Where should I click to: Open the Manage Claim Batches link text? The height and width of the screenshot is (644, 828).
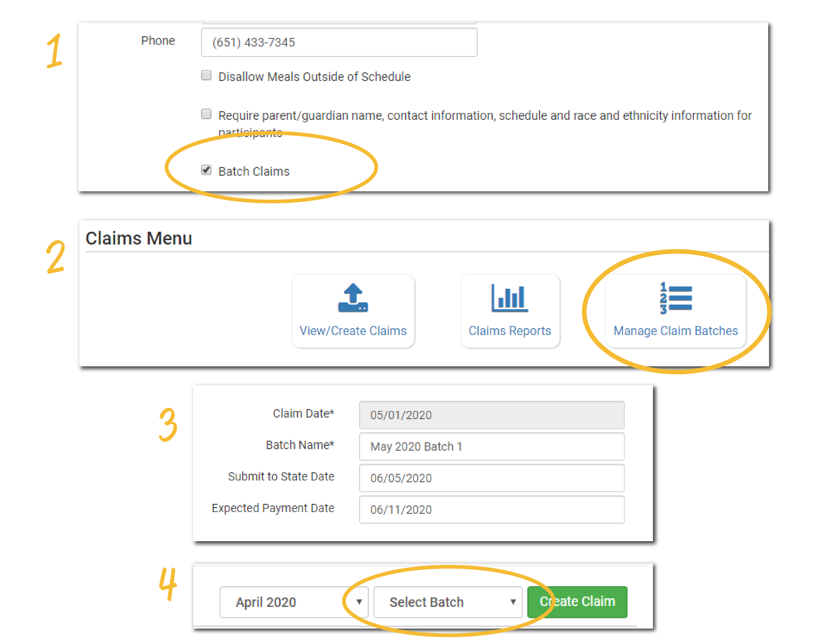click(676, 331)
